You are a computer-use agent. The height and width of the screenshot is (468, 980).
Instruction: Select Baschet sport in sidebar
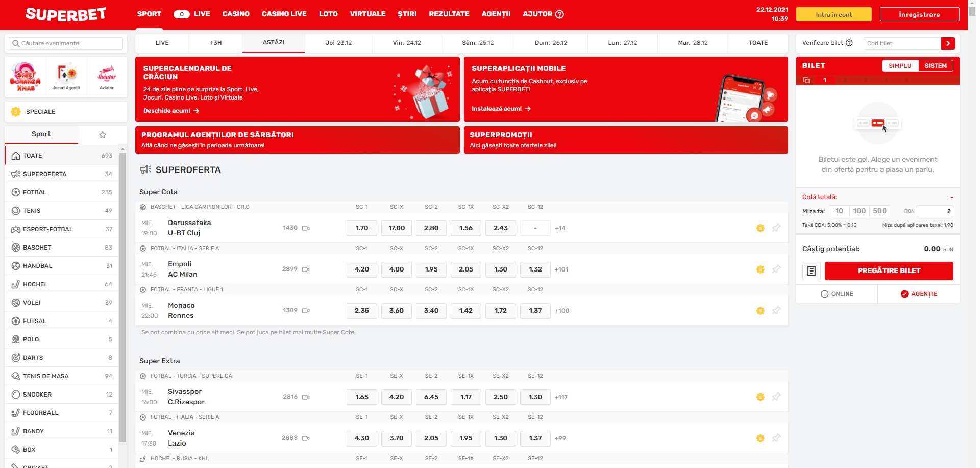(x=62, y=248)
